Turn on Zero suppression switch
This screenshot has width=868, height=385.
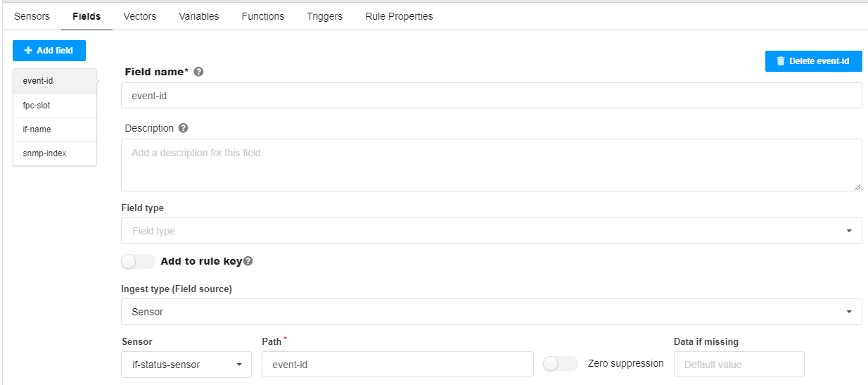pos(560,363)
